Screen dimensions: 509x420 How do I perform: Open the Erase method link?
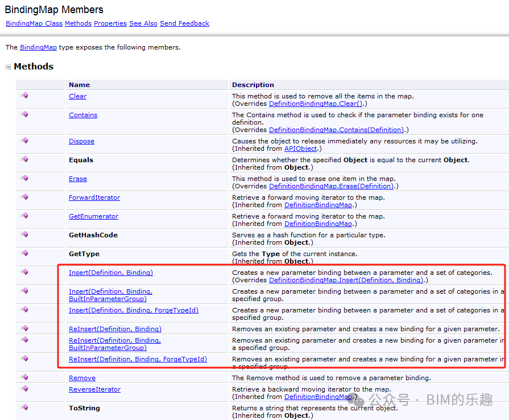pos(78,179)
